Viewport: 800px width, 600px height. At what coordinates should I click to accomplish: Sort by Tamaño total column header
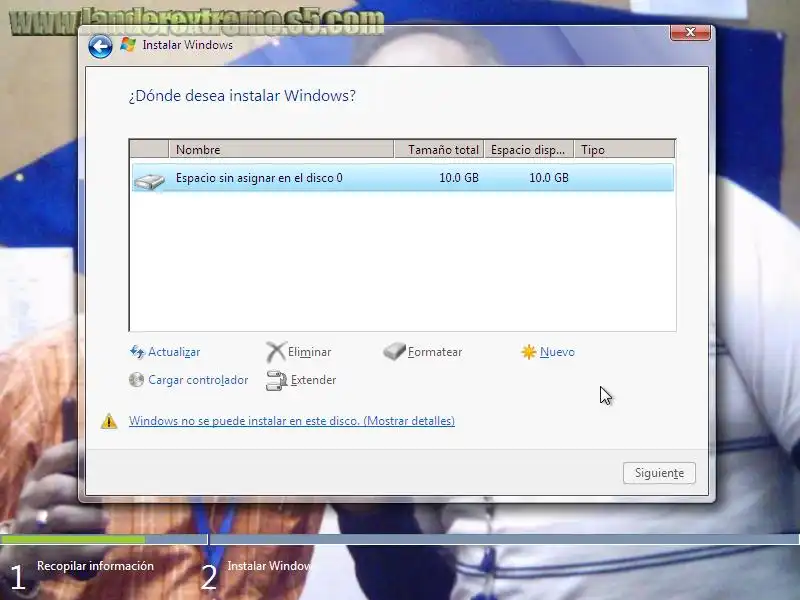point(439,149)
